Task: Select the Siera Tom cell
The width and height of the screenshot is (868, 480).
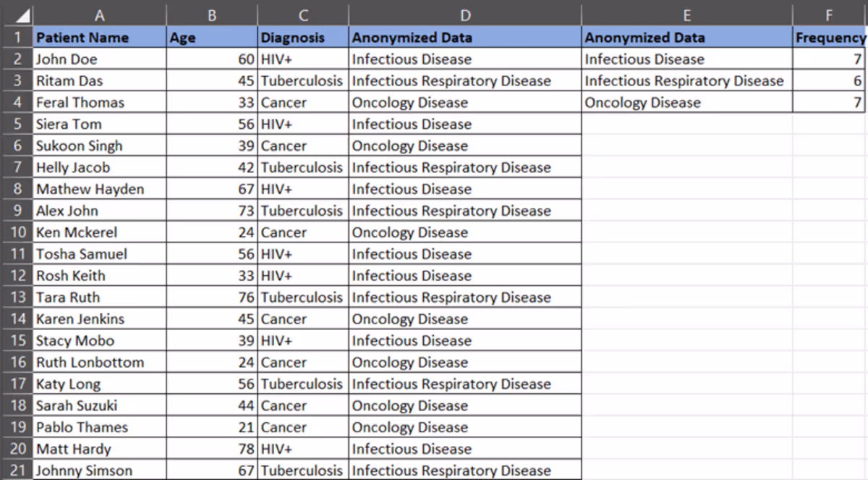Action: (100, 124)
